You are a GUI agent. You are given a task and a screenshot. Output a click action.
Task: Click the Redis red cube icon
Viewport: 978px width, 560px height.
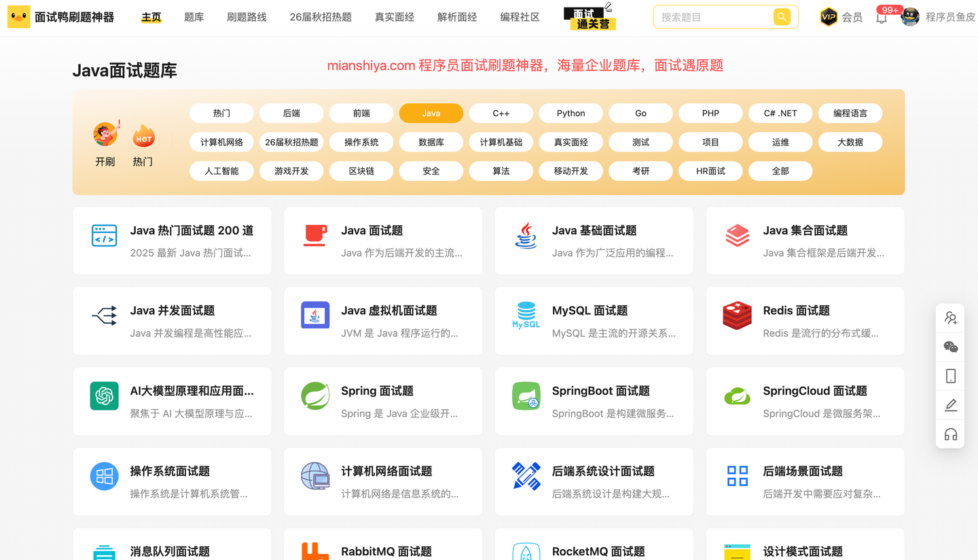737,316
